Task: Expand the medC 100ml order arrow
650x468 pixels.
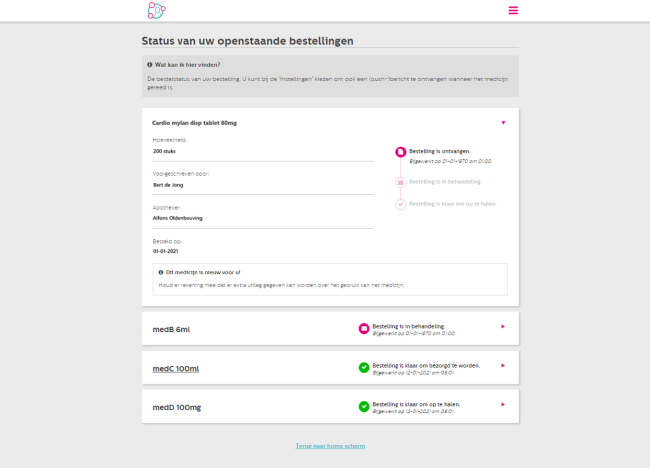Action: pos(503,366)
